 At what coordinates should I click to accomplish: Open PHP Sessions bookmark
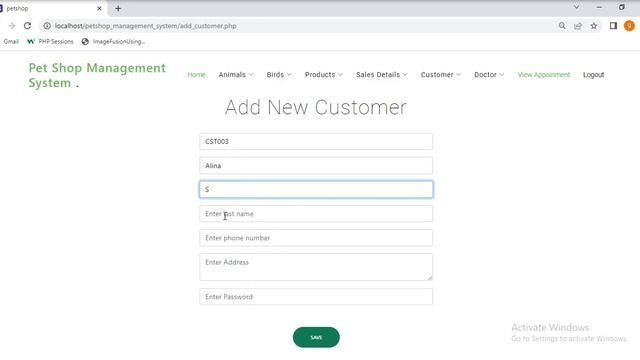50,41
